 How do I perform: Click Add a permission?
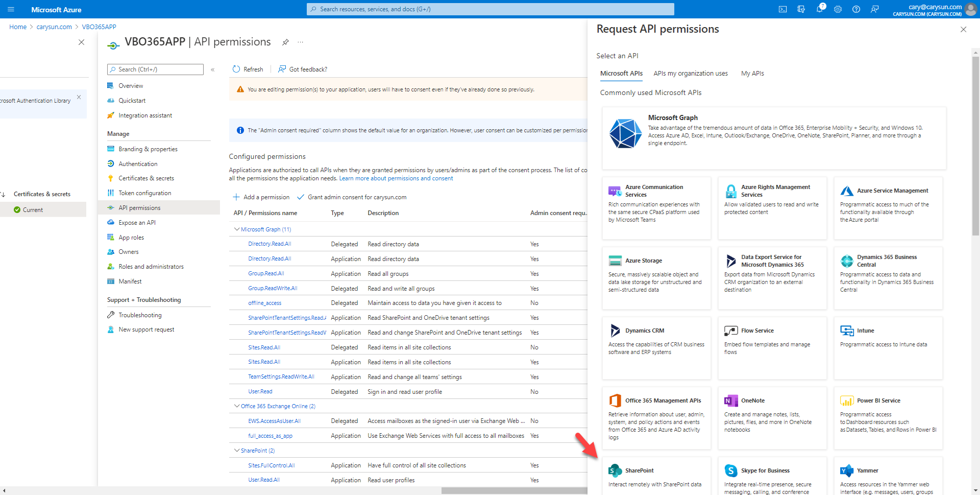[261, 197]
